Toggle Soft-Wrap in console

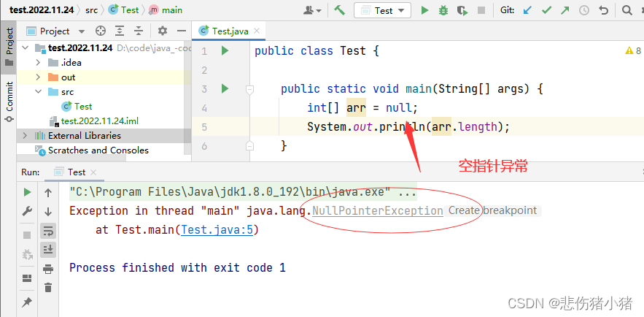point(48,231)
